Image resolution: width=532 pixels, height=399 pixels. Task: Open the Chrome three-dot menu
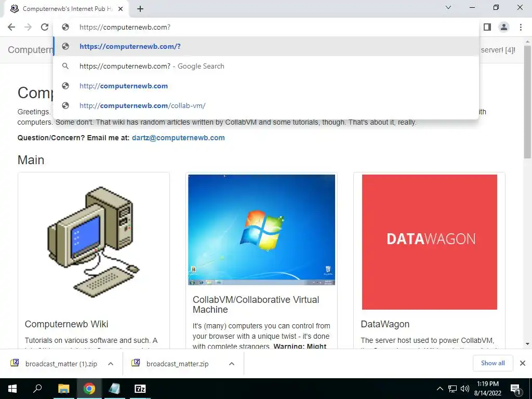521,27
